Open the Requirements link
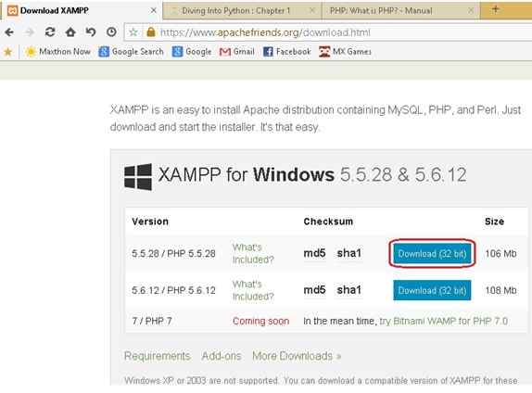This screenshot has height=393, width=532. coord(157,356)
